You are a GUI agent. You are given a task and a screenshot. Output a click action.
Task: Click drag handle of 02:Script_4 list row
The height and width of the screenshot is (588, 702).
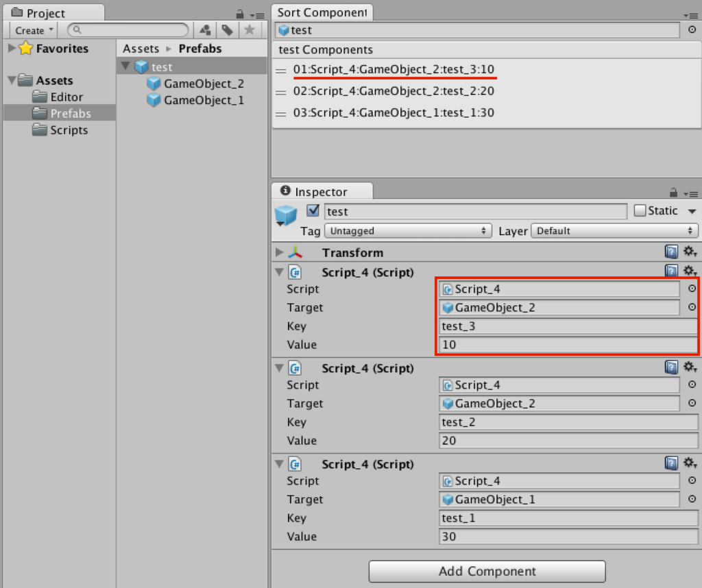pyautogui.click(x=280, y=93)
